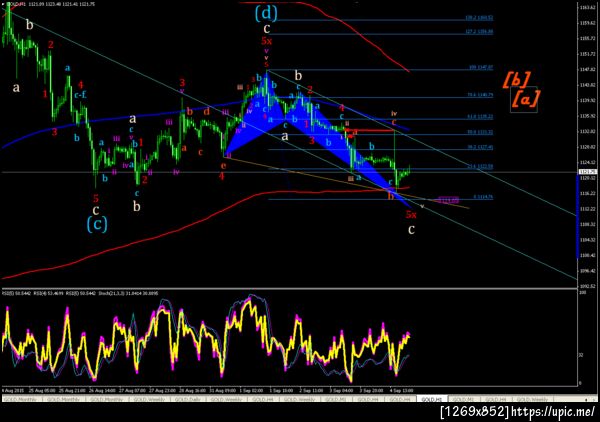Click the tab scroll left arrow
Screen dimensions: 600x422
[586, 399]
